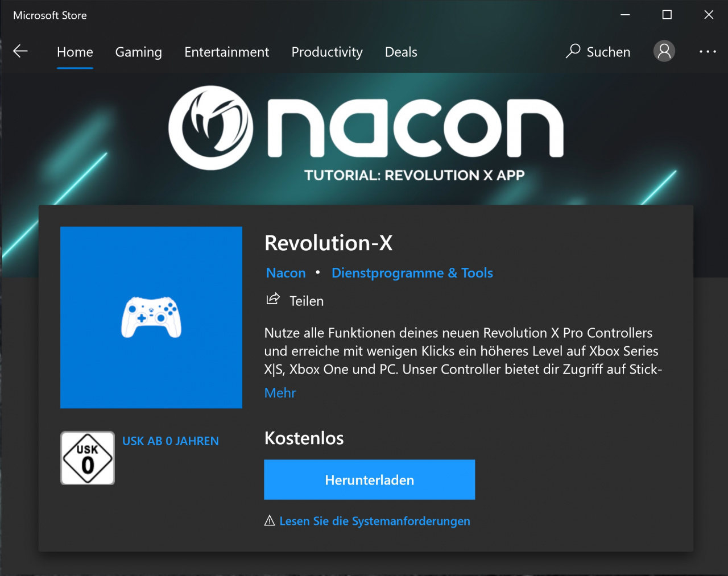
Task: Click the system requirements warning triangle icon
Action: [x=270, y=521]
